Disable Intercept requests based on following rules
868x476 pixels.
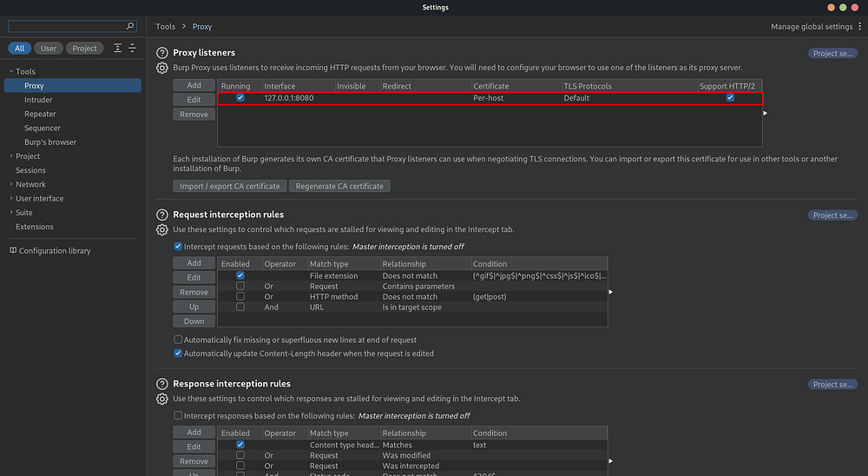178,246
